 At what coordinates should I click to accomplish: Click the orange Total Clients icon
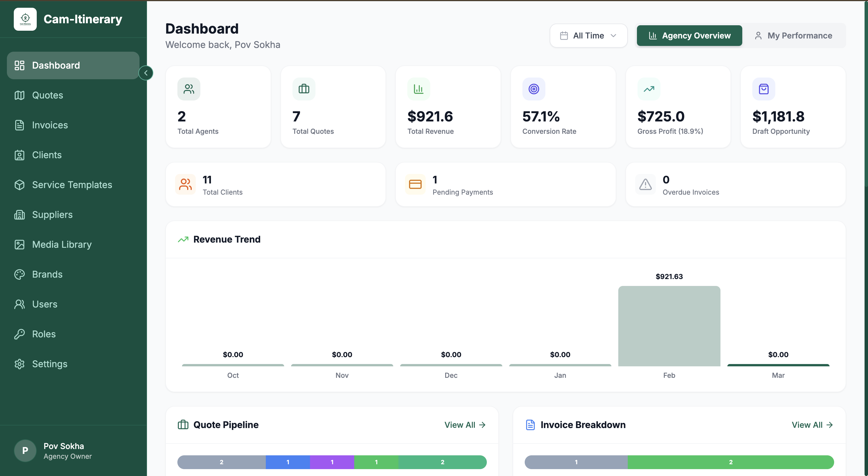point(185,184)
